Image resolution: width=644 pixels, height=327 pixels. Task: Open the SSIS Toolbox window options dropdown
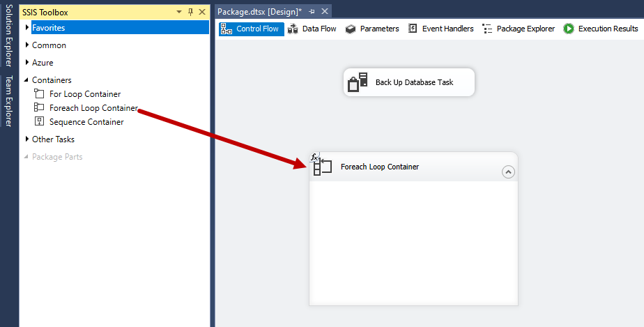[x=179, y=12]
